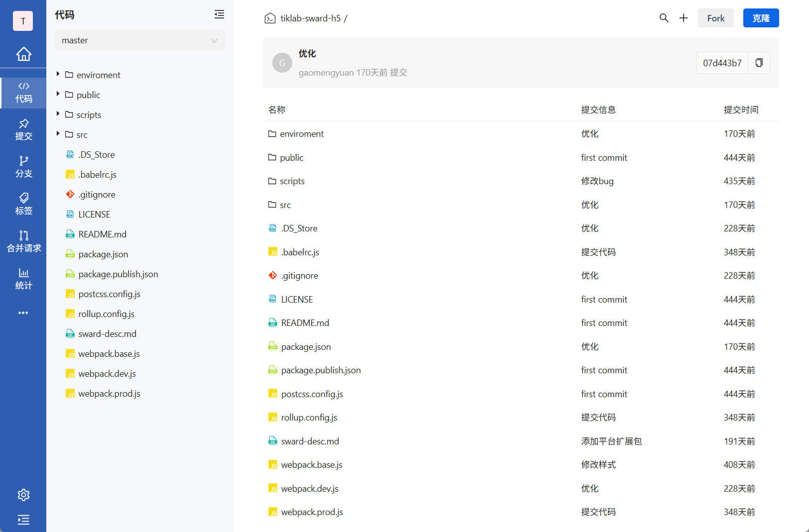
Task: Open webpack.dev.js in file list
Action: [310, 489]
